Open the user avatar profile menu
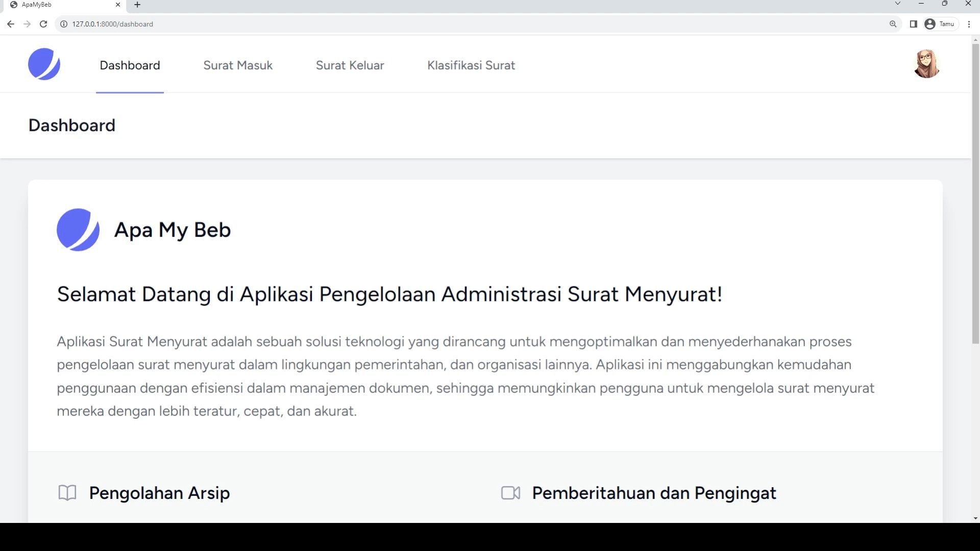980x551 pixels. click(x=926, y=64)
